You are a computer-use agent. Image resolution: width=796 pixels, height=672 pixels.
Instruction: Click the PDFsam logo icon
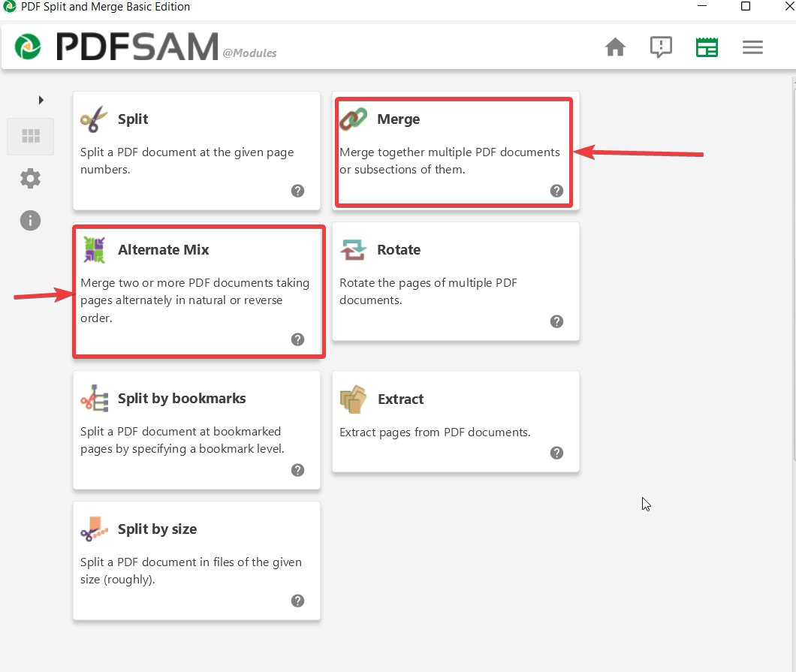(28, 47)
